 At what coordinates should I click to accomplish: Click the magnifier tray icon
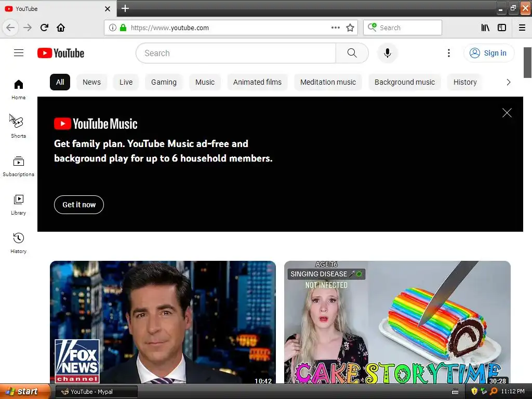point(494,391)
